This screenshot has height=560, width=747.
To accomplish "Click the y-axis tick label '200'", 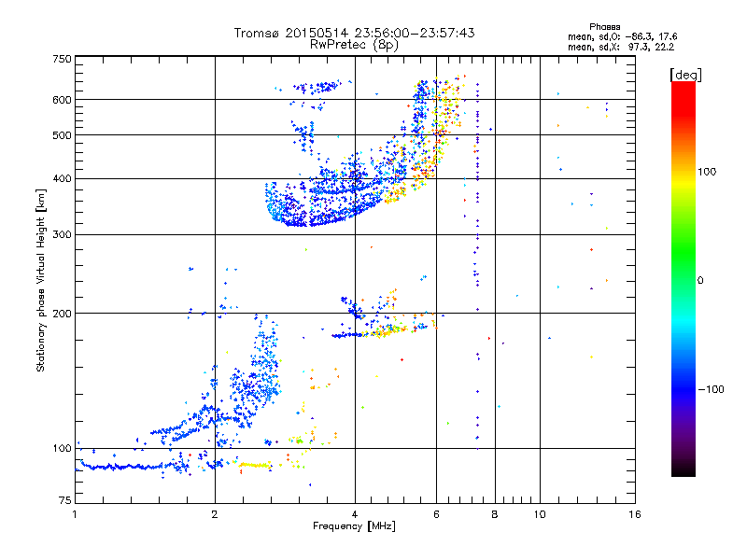I will [62, 314].
